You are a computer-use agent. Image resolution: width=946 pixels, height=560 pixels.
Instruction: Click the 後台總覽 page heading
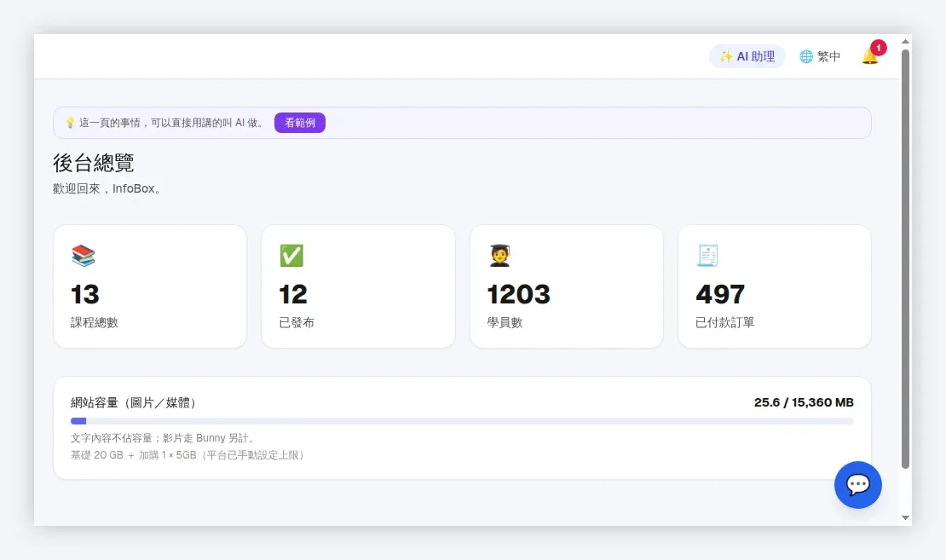point(94,163)
